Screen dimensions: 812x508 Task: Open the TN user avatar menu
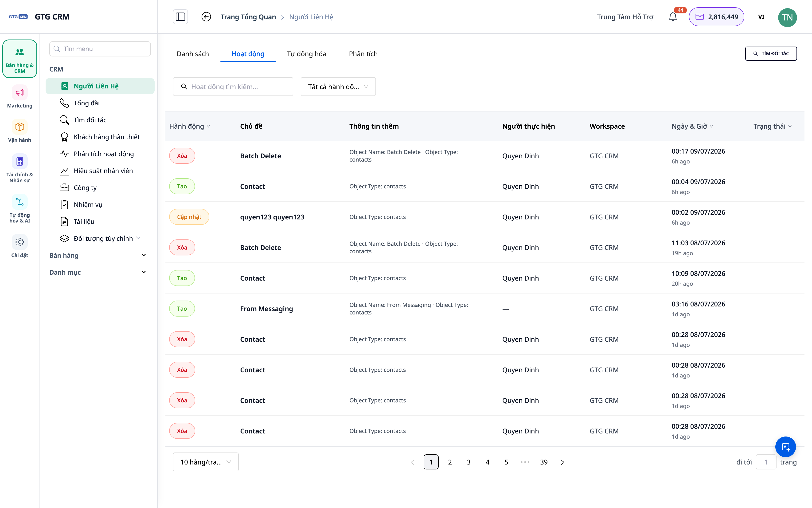787,17
